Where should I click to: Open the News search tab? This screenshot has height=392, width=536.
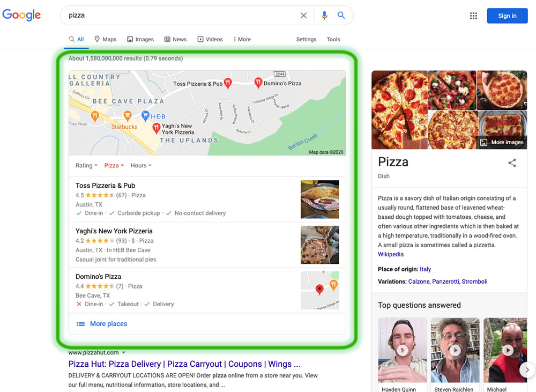point(175,39)
